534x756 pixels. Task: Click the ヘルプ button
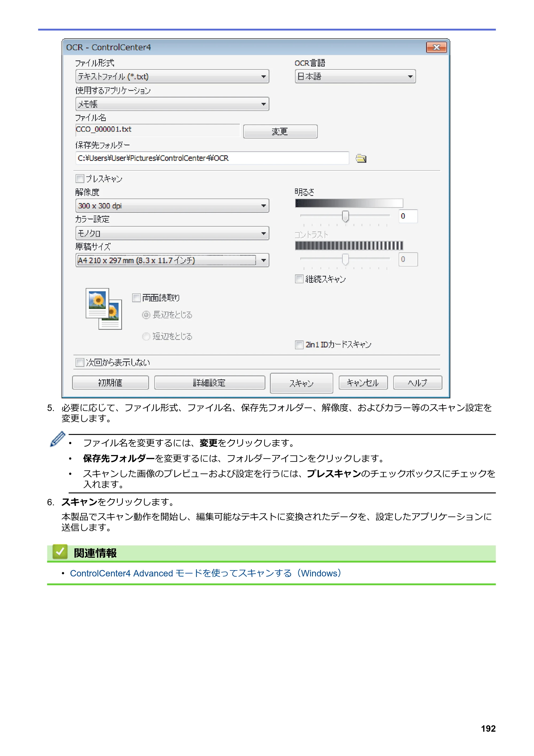[x=418, y=383]
